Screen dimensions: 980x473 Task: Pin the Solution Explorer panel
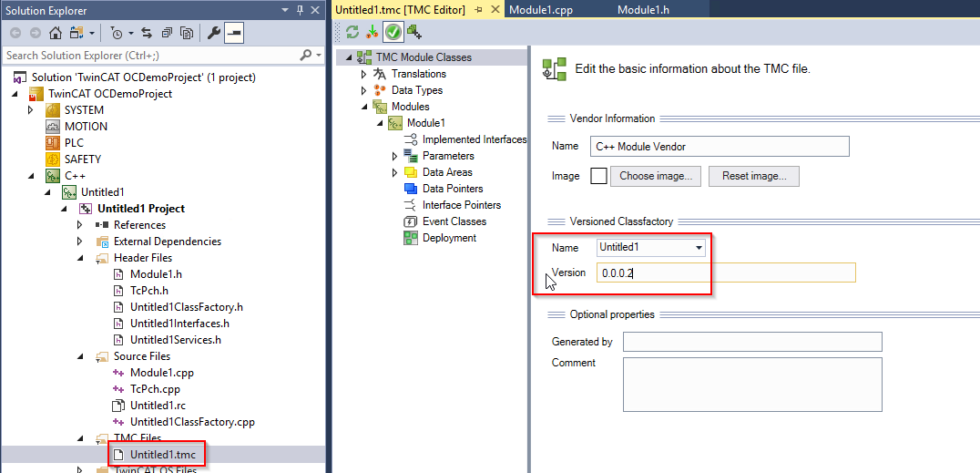pos(301,9)
